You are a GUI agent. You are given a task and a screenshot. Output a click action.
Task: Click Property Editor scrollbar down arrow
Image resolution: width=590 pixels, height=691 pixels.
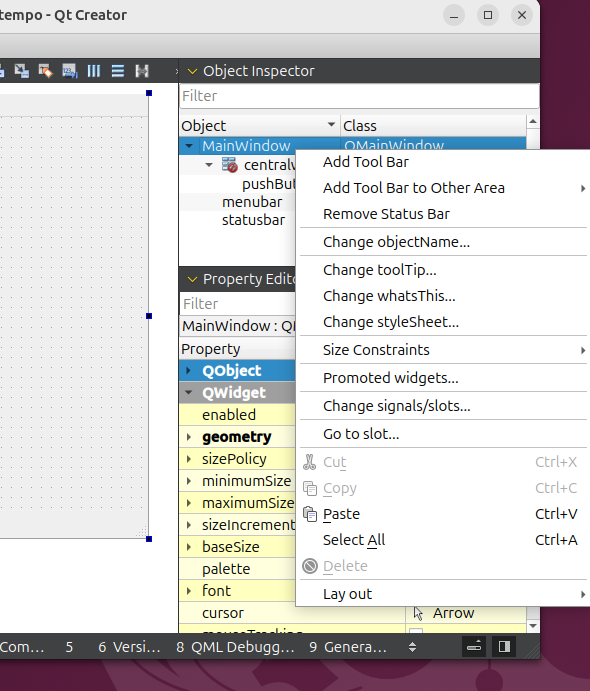(x=533, y=626)
